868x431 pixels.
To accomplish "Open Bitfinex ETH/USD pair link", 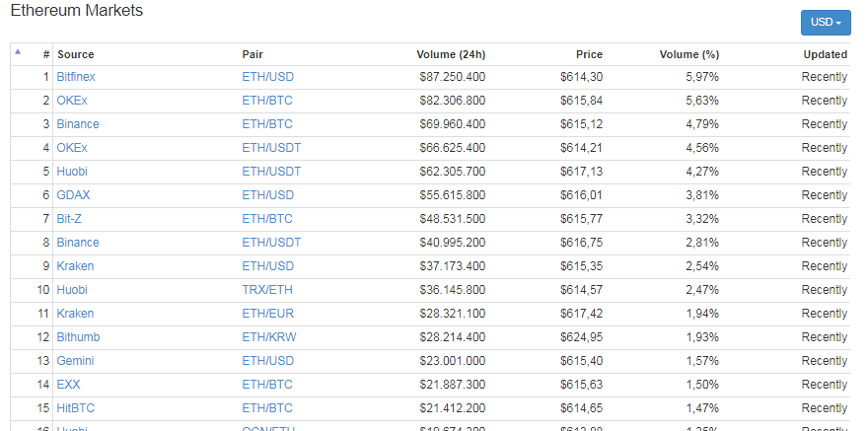I will coord(267,77).
